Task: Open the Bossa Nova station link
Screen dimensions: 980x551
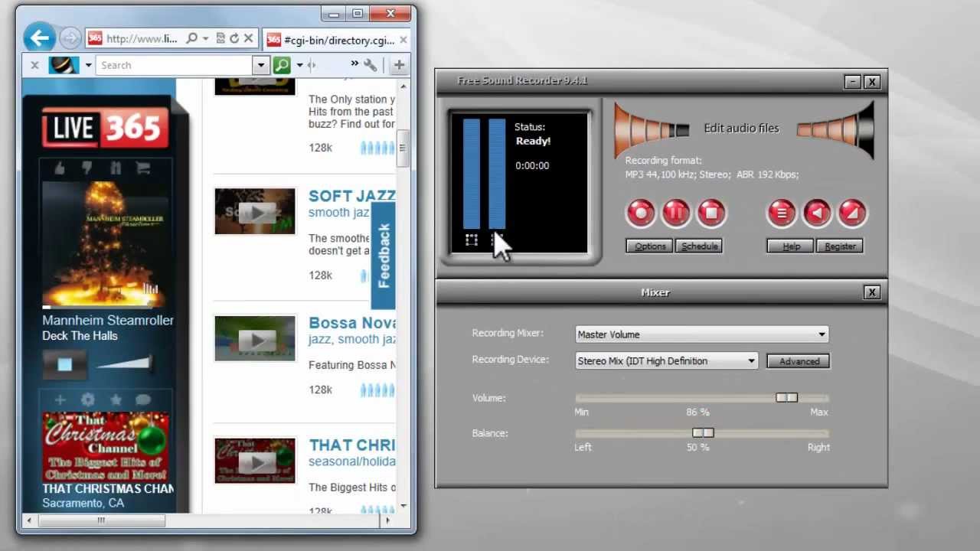Action: [351, 323]
